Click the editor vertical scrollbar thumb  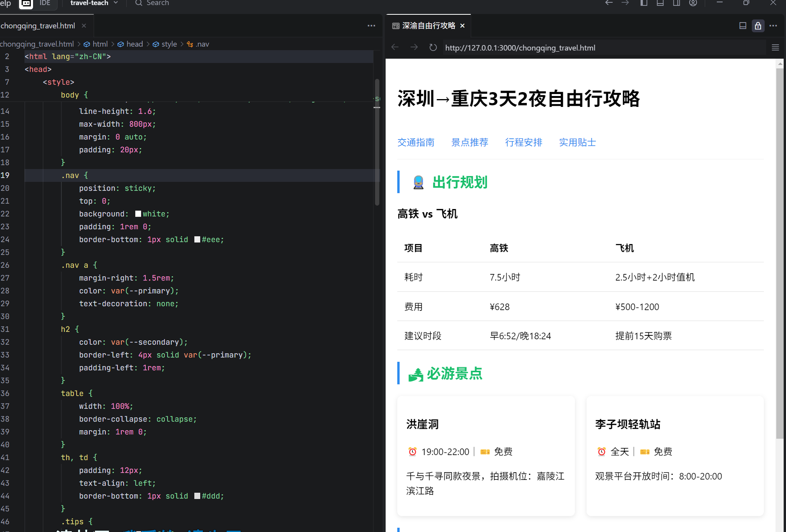click(377, 142)
